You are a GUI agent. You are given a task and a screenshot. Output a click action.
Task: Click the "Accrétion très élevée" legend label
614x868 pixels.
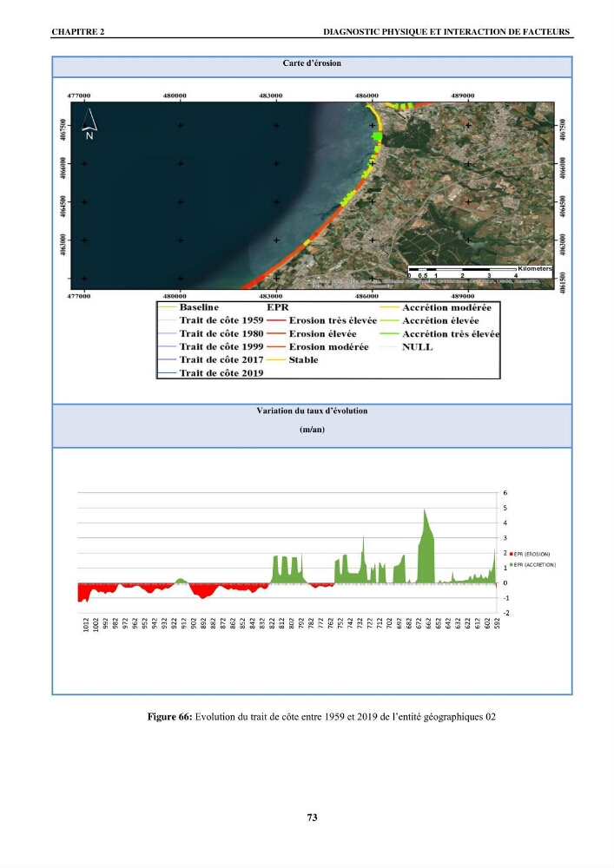click(x=451, y=334)
